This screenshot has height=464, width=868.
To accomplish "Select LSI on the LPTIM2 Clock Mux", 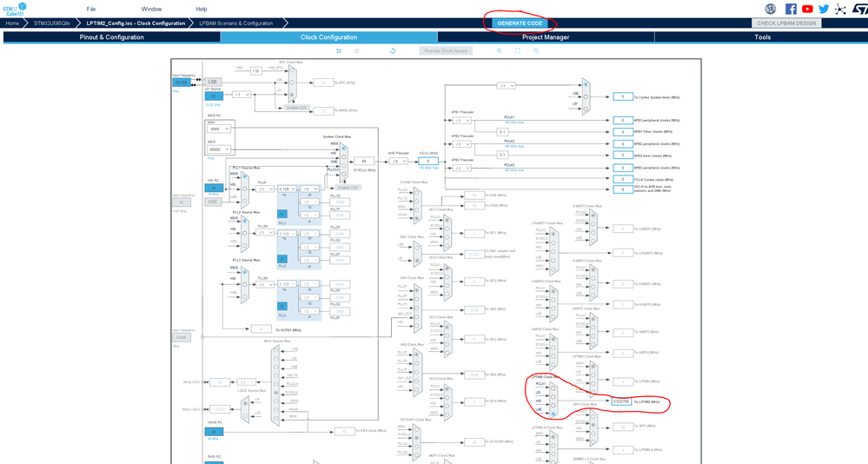I will click(x=553, y=396).
